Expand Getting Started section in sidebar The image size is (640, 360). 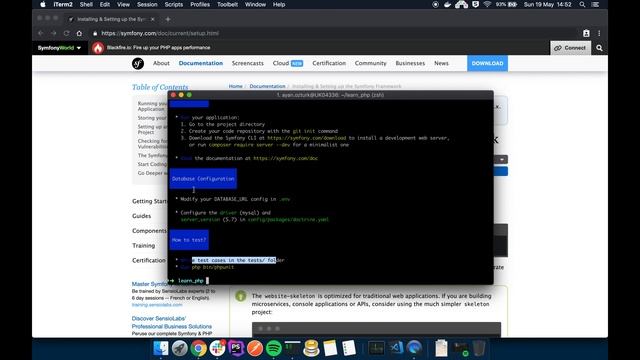click(149, 201)
